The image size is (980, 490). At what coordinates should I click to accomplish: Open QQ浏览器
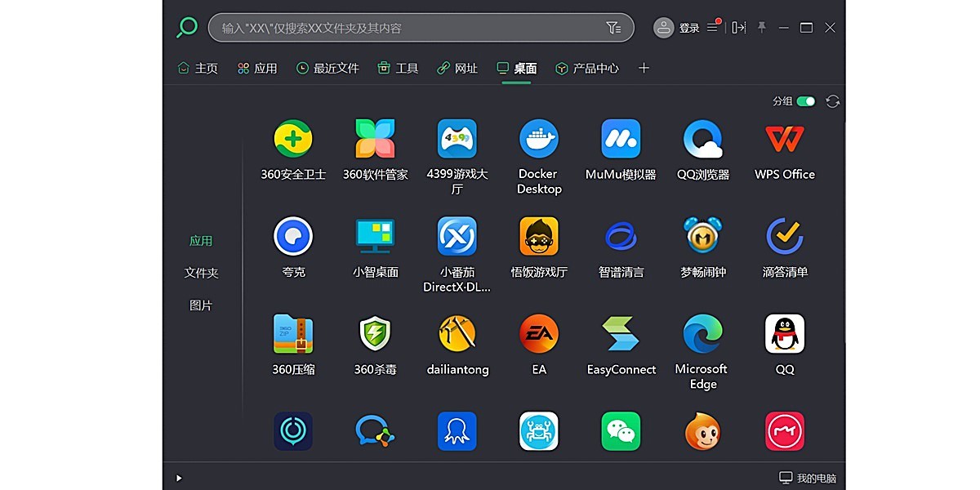(702, 136)
